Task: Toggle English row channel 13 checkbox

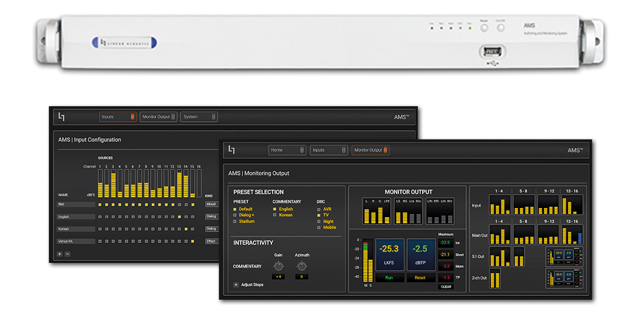Action: 179,216
